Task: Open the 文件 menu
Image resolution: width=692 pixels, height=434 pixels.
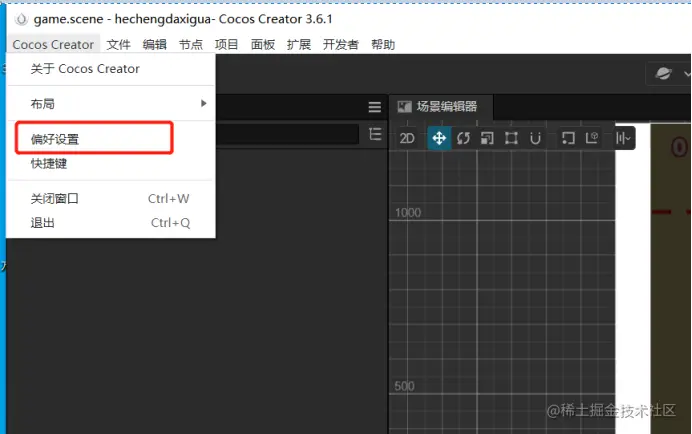Action: (x=118, y=45)
